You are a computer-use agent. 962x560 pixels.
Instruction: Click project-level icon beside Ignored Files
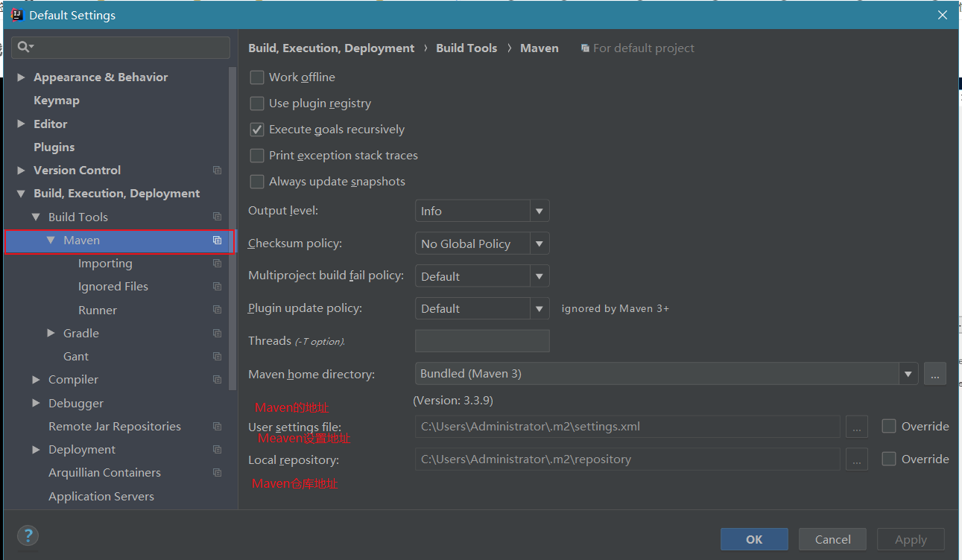tap(217, 287)
